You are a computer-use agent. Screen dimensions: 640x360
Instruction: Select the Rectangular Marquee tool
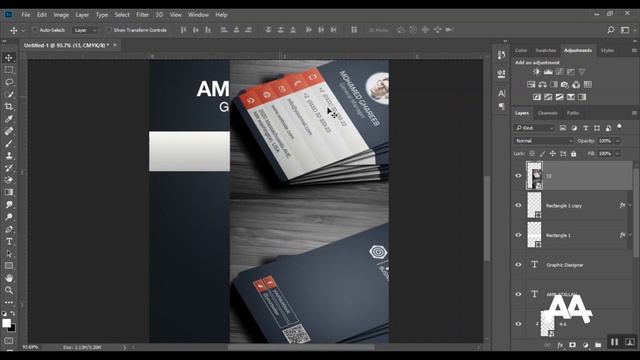(9, 70)
